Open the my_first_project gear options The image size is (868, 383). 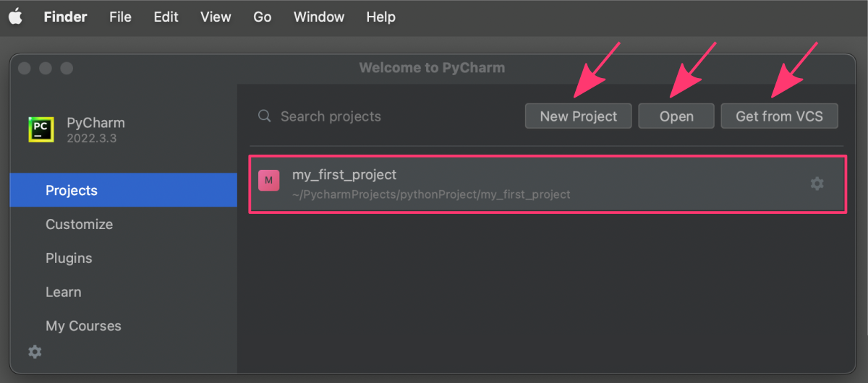click(x=817, y=184)
